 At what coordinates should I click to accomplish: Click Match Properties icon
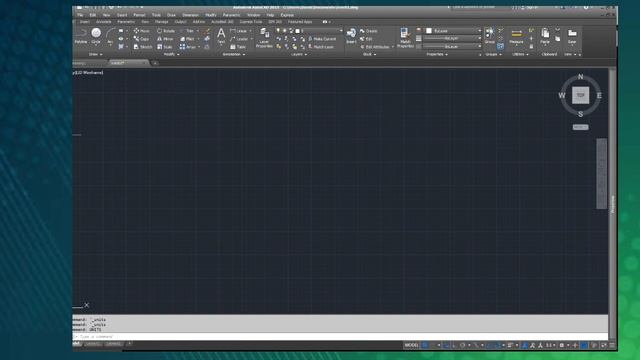(x=405, y=38)
